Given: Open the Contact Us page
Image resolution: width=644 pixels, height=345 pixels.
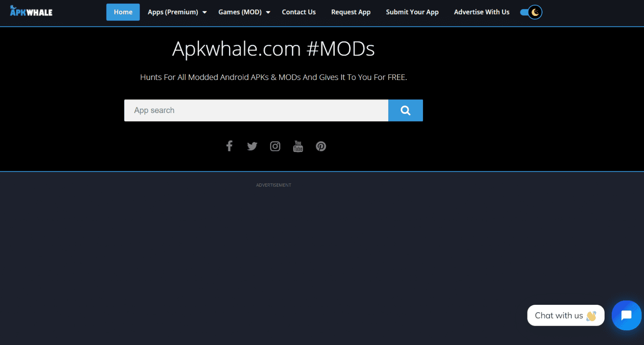Looking at the screenshot, I should pyautogui.click(x=299, y=12).
